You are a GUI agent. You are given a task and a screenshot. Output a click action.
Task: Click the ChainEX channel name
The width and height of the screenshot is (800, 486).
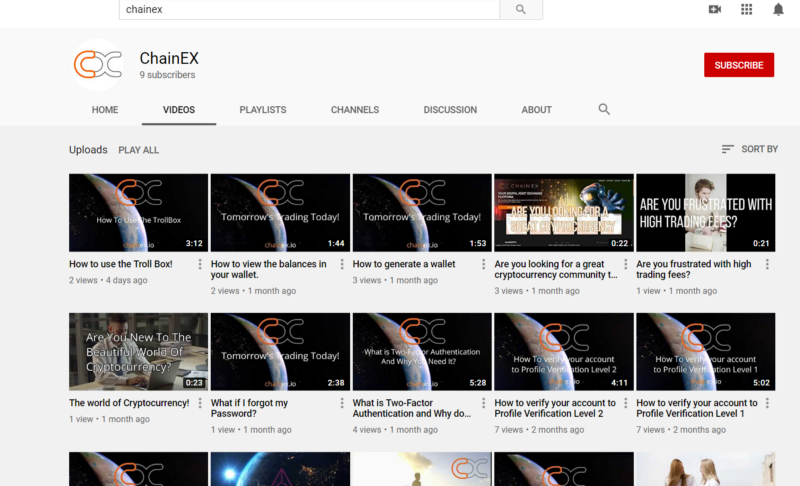(169, 58)
